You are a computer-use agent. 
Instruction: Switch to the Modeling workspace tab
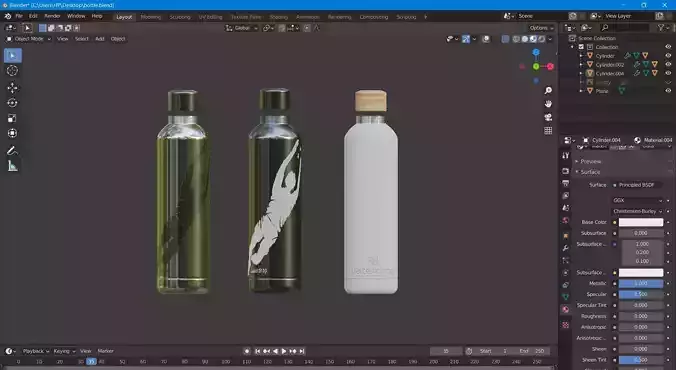point(150,17)
